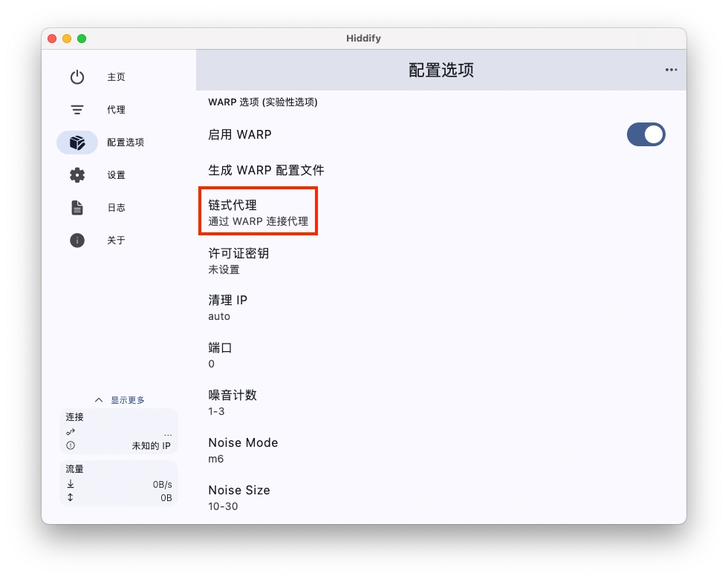This screenshot has width=728, height=579.
Task: Click the 代理 filter-lines icon
Action: (x=77, y=110)
